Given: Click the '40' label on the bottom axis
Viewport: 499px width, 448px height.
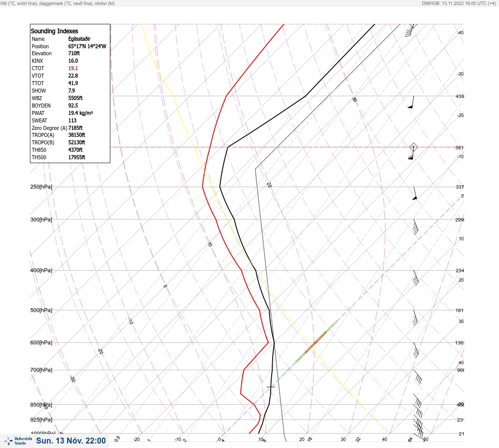Looking at the screenshot, I should coord(385,440).
